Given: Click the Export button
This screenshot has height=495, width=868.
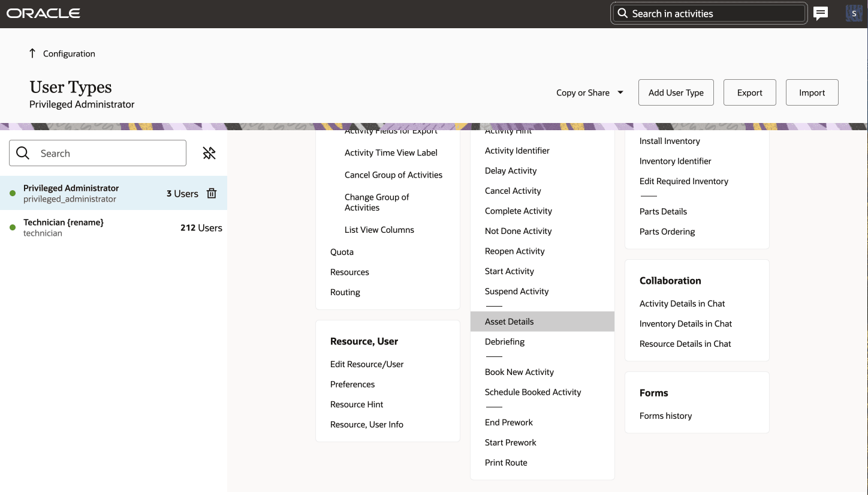Looking at the screenshot, I should point(749,92).
